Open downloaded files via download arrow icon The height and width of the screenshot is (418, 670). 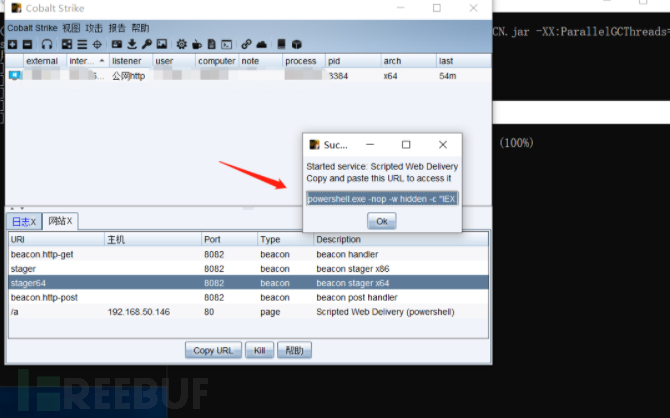pyautogui.click(x=132, y=44)
